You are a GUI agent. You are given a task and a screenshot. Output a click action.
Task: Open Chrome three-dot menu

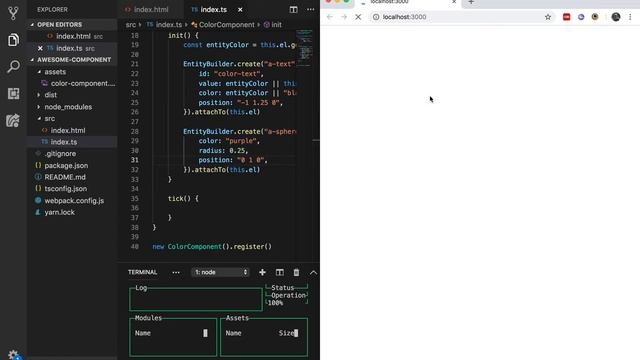(630, 17)
